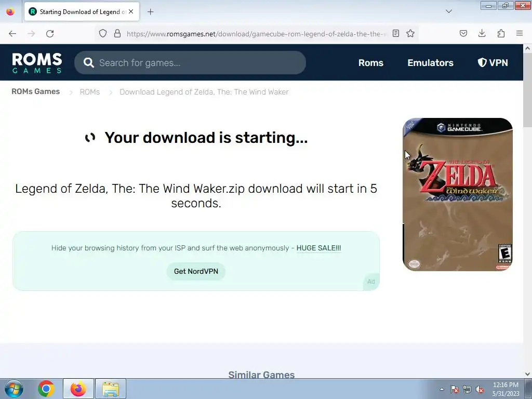The image size is (532, 399).
Task: List all tabs dropdown arrow
Action: [449, 11]
